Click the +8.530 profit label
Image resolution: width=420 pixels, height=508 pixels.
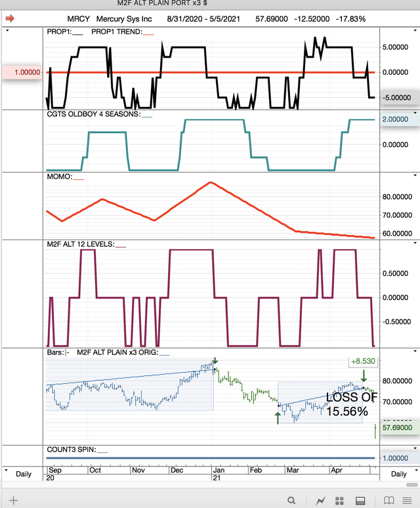coord(363,361)
